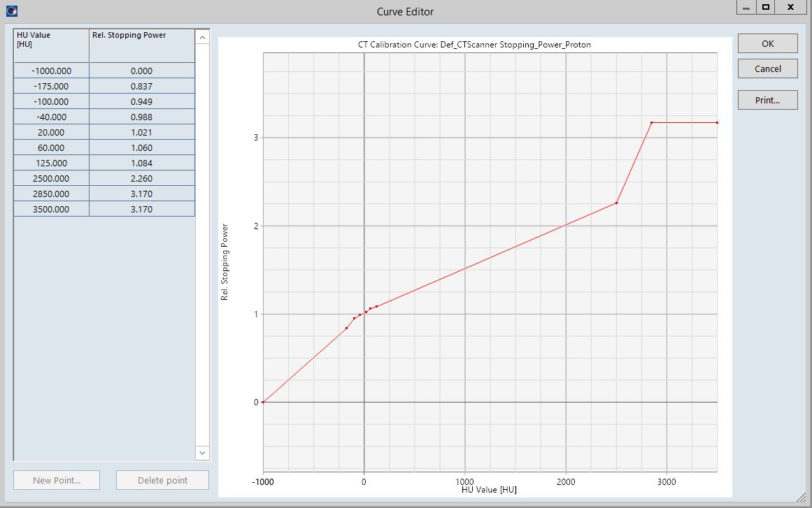Click the Rel. Stopping Power column header

[142, 45]
